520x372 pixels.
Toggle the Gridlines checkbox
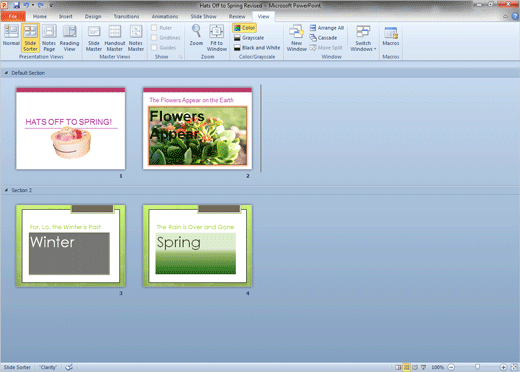[x=154, y=38]
